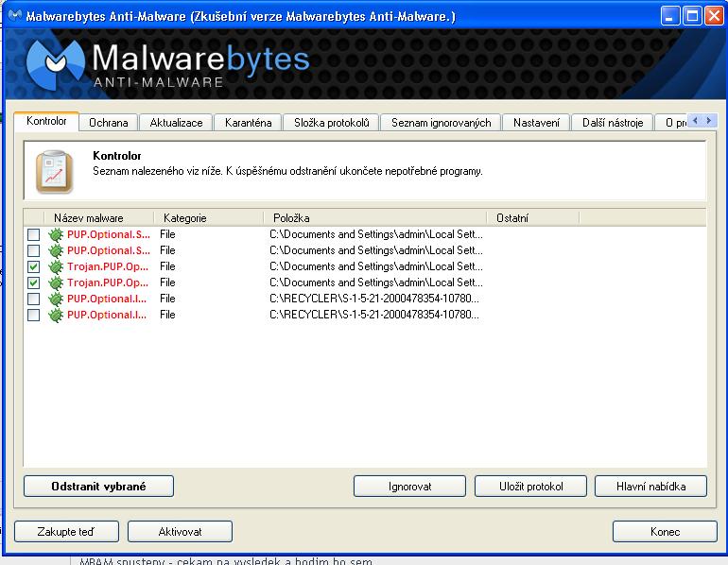This screenshot has width=728, height=565.
Task: Select the first PUP.Optional.S... malware name
Action: coord(109,234)
